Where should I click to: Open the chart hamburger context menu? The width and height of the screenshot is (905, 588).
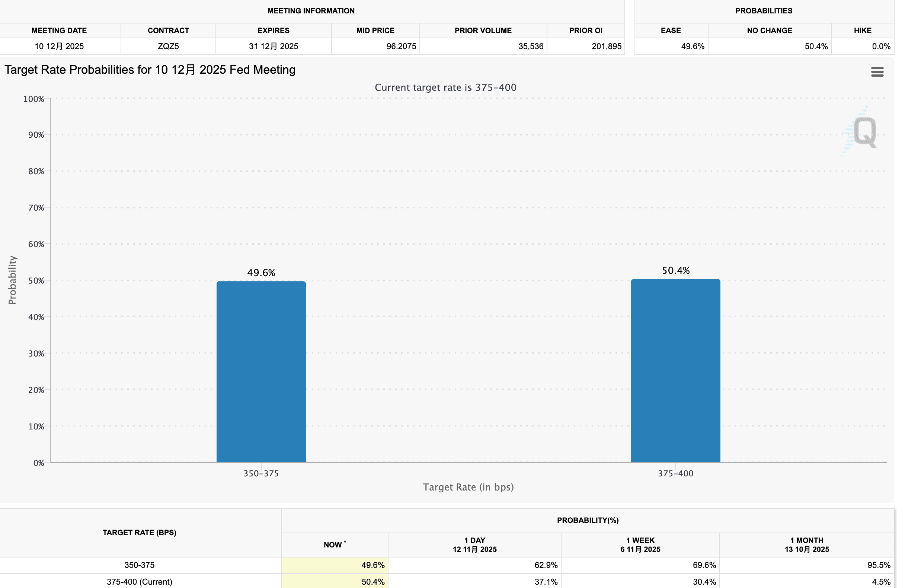point(877,71)
